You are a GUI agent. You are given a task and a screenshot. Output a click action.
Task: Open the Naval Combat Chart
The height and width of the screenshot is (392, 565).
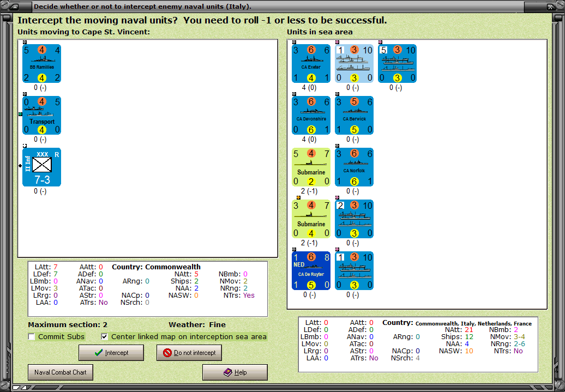[60, 372]
